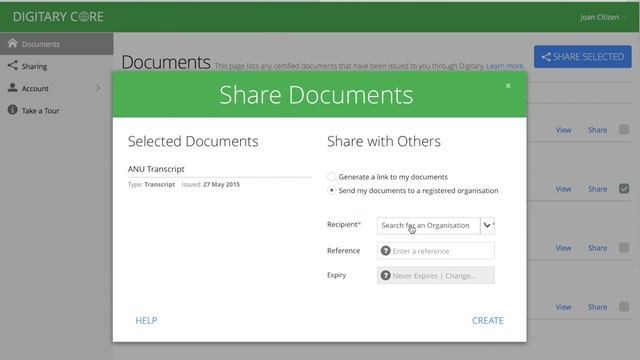Tick the third document row checkbox

[624, 248]
